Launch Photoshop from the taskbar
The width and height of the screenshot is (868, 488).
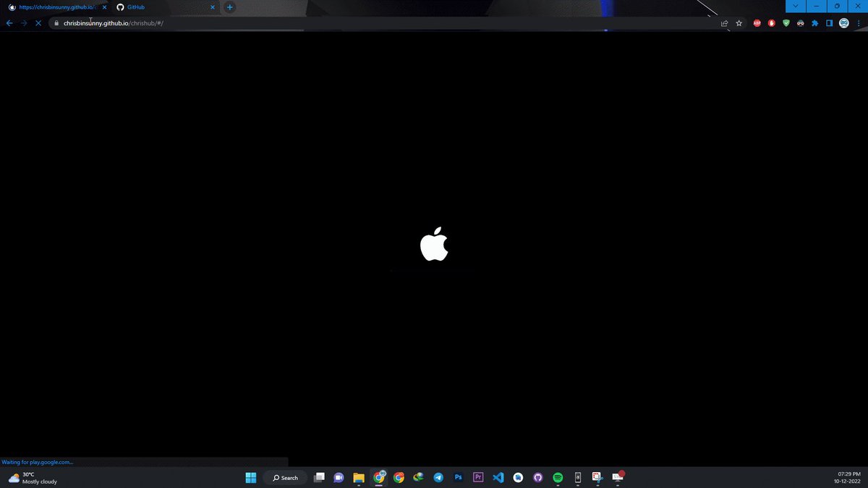(458, 478)
